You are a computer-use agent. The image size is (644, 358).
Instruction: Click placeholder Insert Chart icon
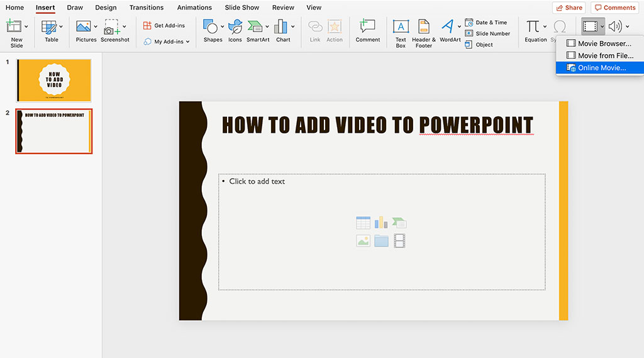[x=380, y=222]
